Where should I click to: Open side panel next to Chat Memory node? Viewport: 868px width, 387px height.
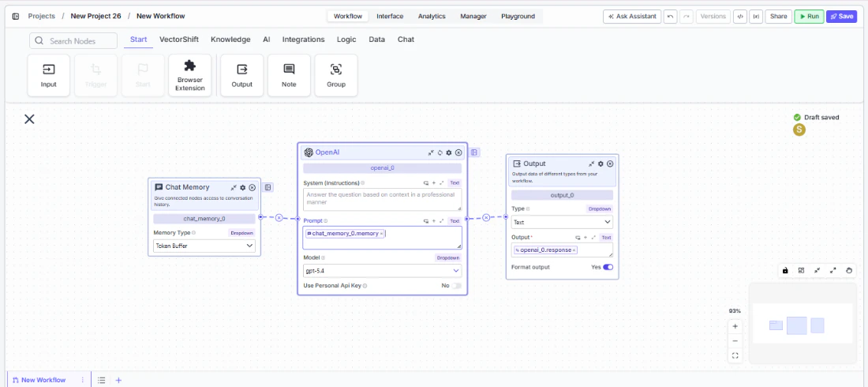coord(268,187)
